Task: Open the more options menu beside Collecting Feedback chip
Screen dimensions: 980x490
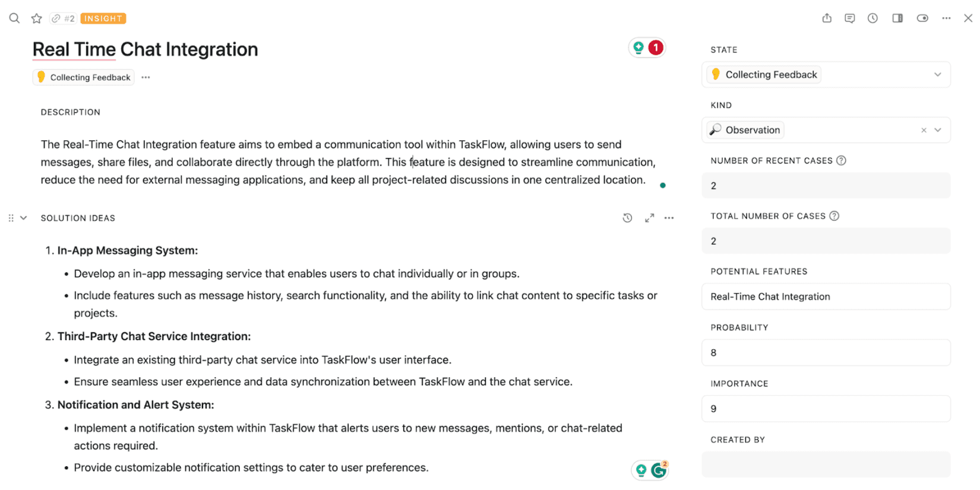Action: [146, 77]
